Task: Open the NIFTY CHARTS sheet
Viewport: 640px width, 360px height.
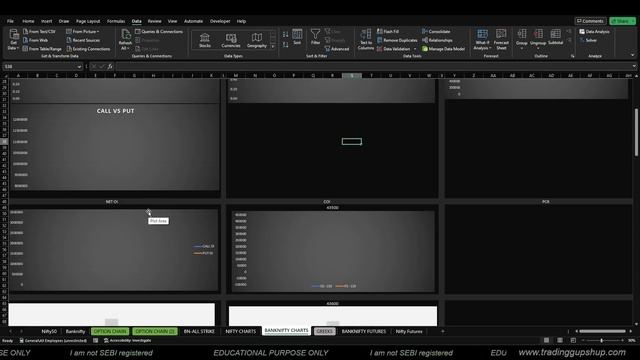Action: click(x=240, y=331)
